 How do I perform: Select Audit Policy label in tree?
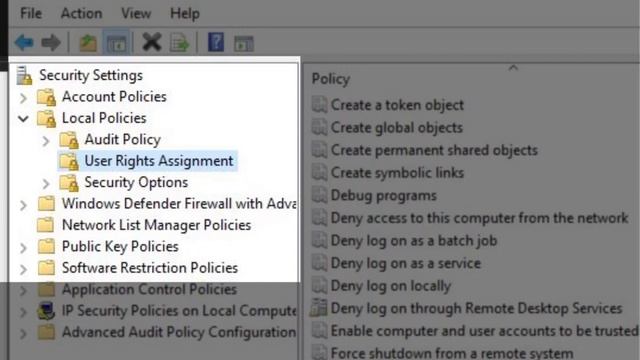122,140
